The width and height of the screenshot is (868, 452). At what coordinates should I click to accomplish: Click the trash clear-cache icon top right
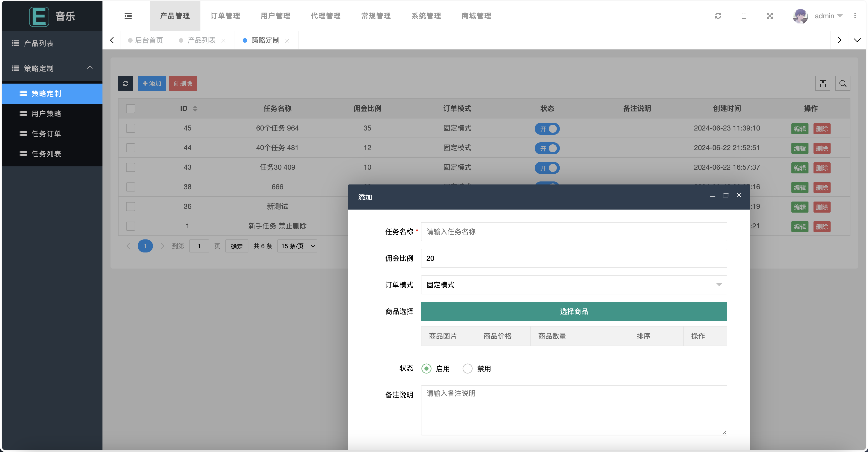[x=744, y=16]
